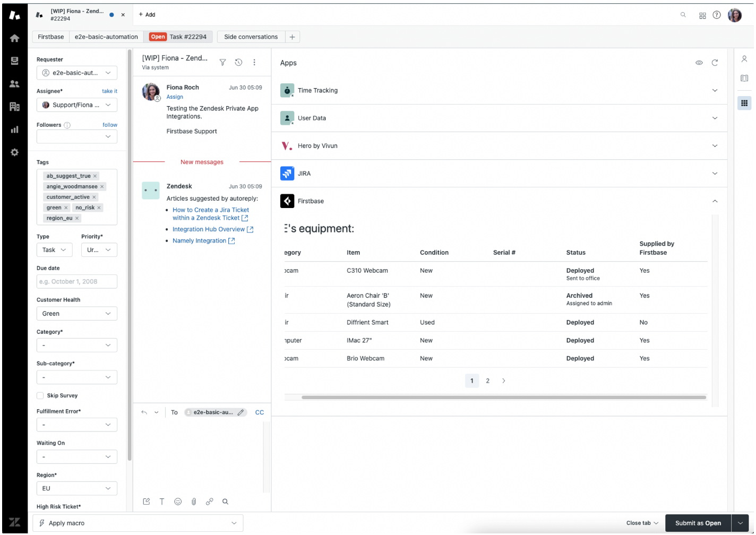Viewport: 756px width, 535px height.
Task: Add a new ticket tab with Add
Action: (x=147, y=15)
